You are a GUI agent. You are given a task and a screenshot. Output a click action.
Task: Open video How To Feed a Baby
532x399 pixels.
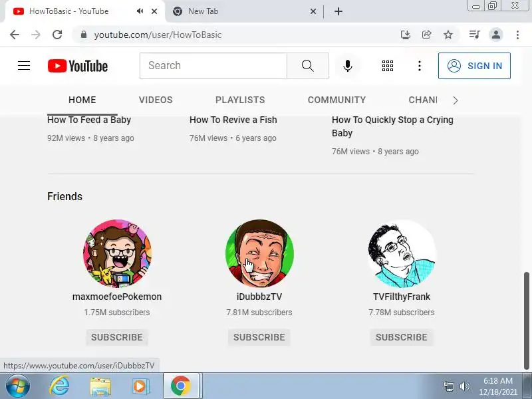89,120
